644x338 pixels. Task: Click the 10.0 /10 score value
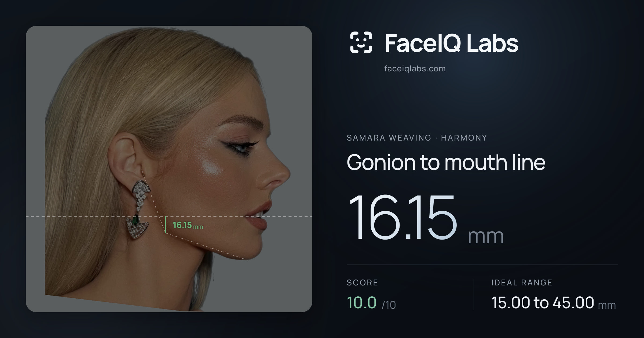pyautogui.click(x=371, y=303)
